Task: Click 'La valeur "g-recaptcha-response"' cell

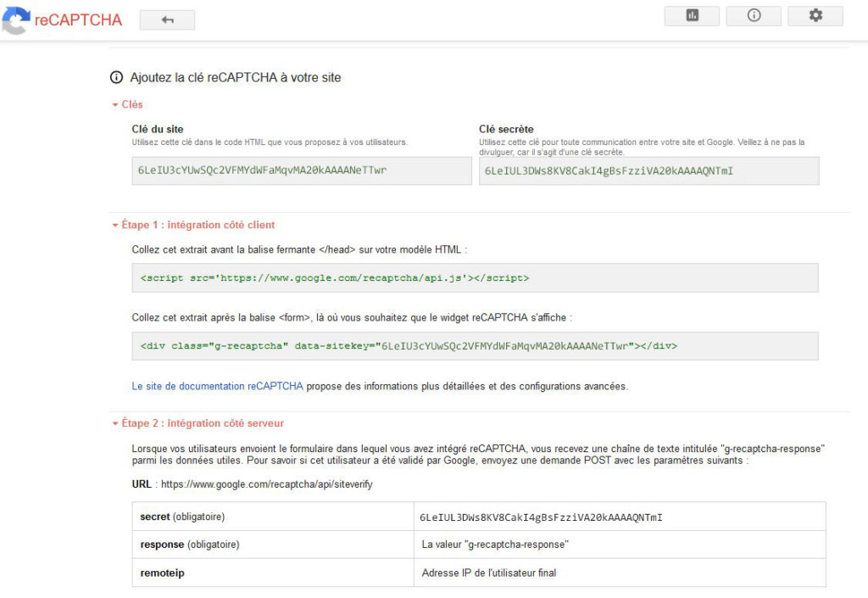Action: [x=620, y=545]
